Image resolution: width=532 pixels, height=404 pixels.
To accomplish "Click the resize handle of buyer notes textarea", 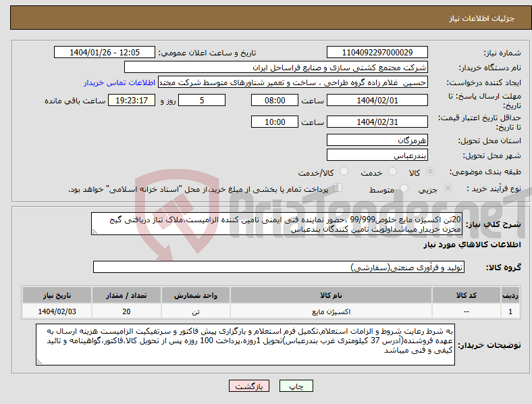I will click(39, 362).
